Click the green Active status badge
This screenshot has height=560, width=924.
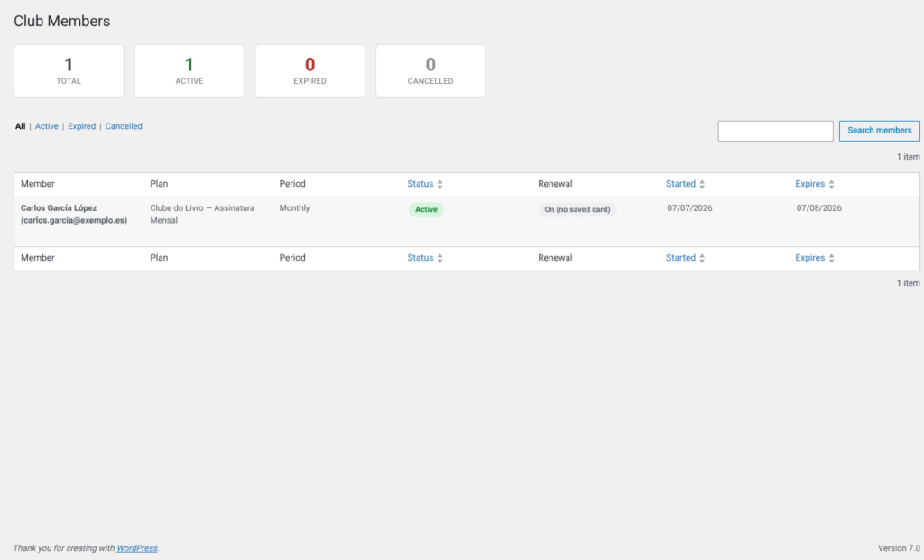[x=426, y=209]
